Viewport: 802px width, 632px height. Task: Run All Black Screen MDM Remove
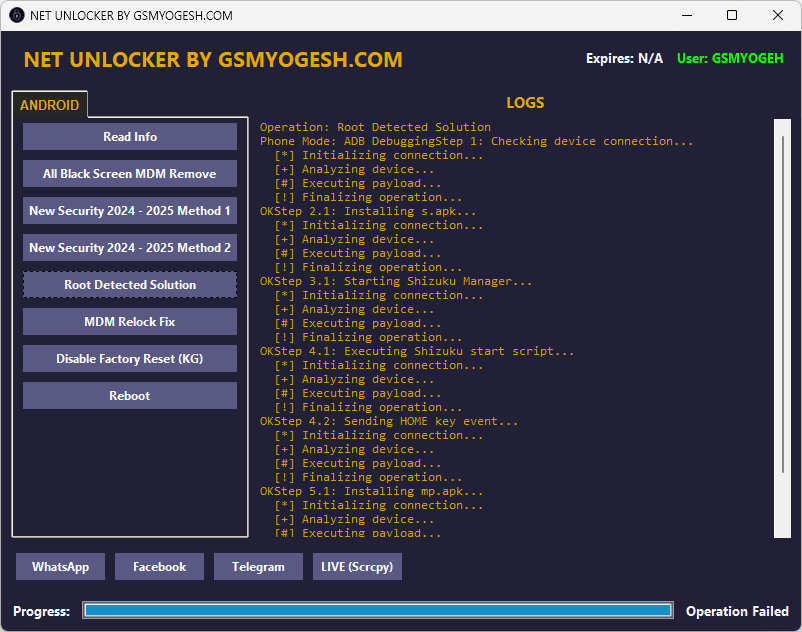coord(130,174)
